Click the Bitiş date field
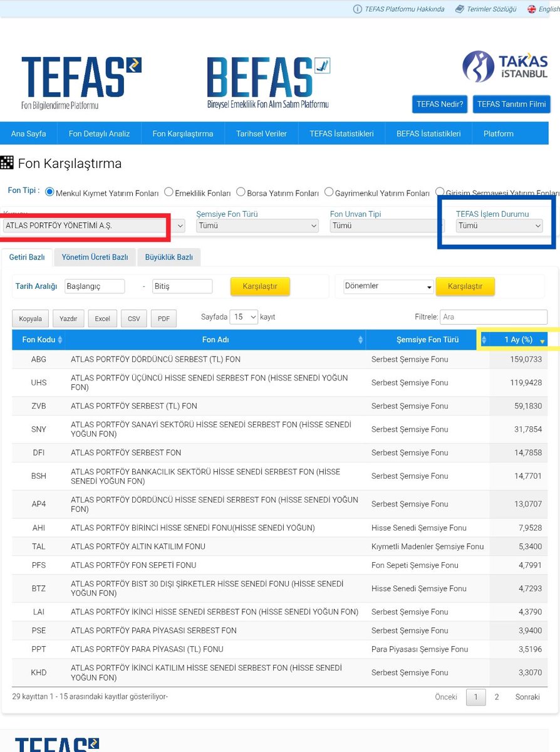The width and height of the screenshot is (560, 752). [x=182, y=286]
